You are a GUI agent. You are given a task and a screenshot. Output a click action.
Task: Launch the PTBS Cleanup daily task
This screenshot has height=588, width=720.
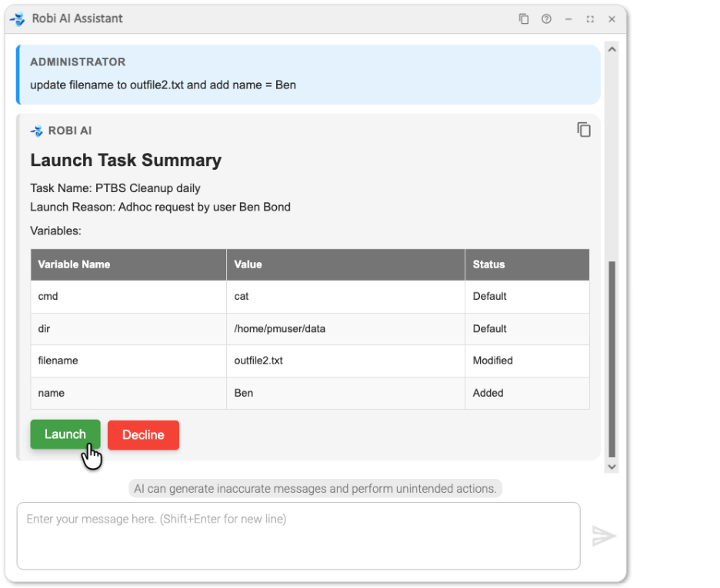[x=65, y=434]
